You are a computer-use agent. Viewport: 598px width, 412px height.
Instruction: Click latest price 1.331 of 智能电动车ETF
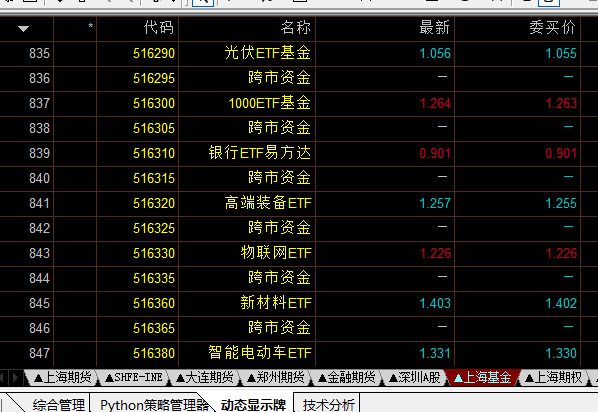coord(435,353)
